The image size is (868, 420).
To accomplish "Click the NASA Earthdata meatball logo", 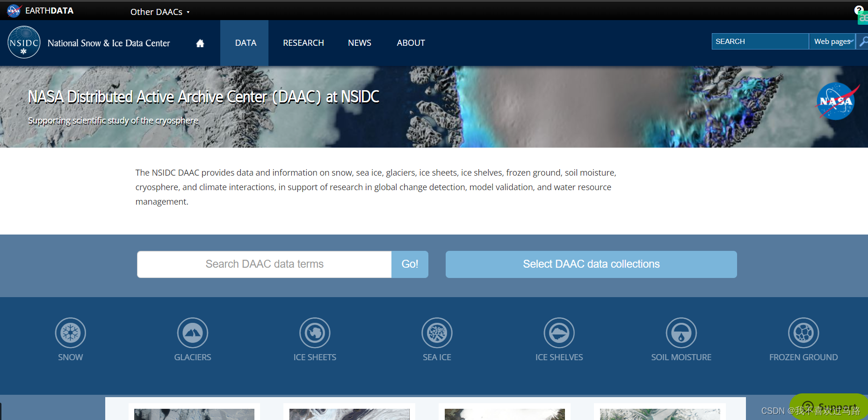I will tap(14, 10).
